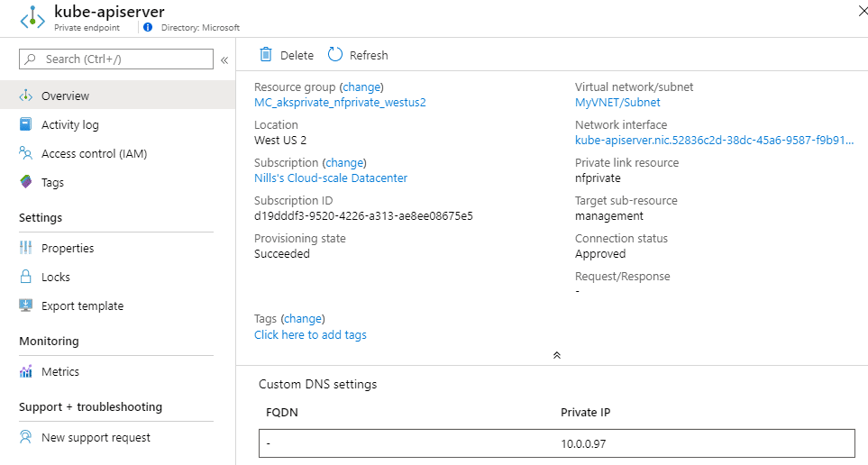The width and height of the screenshot is (868, 465).
Task: Open the Locks settings page
Action: click(x=55, y=277)
